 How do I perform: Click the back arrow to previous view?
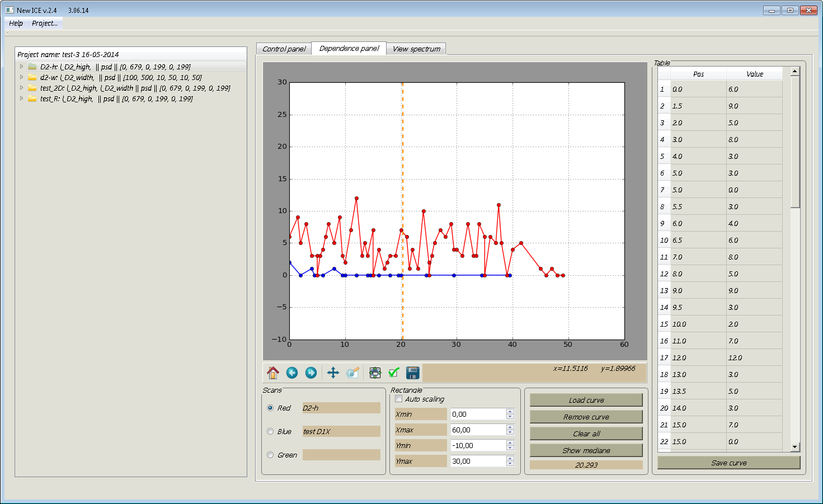pos(292,373)
